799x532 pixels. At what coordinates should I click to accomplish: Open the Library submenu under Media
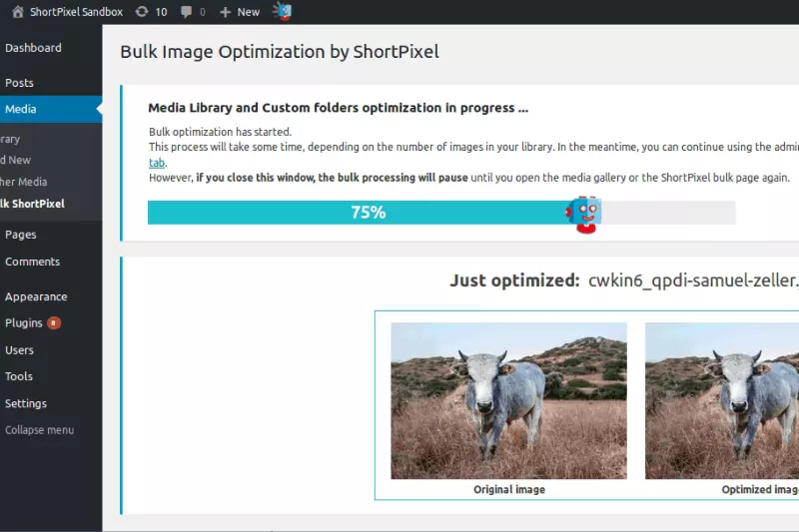coord(10,139)
